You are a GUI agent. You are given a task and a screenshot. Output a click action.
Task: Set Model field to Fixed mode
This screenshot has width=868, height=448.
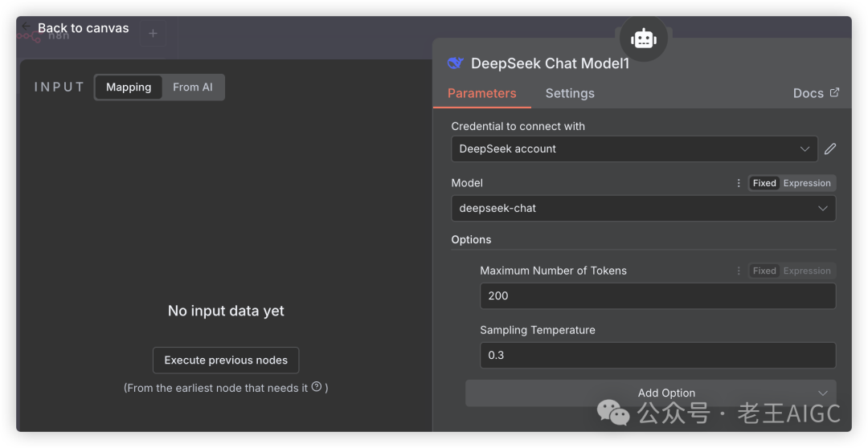tap(764, 183)
